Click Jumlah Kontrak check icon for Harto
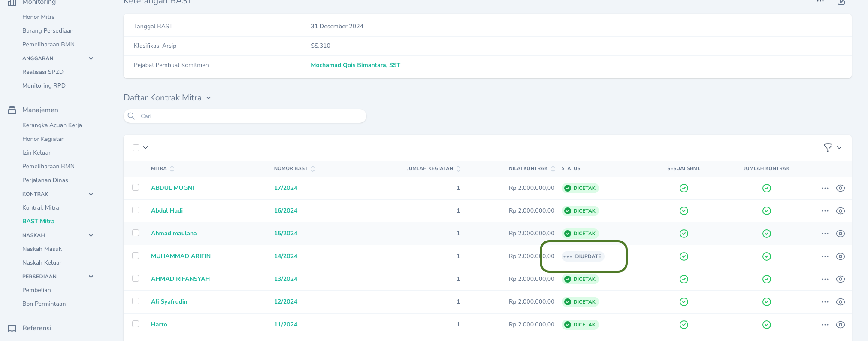 coord(767,325)
